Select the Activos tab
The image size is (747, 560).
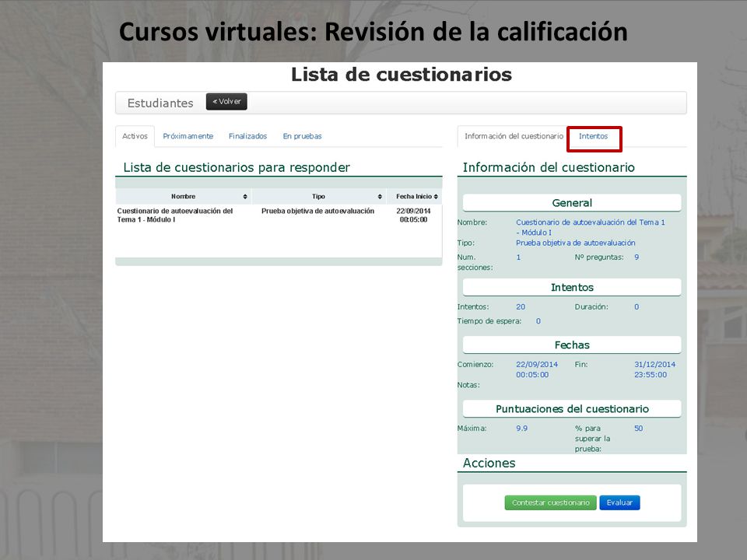(135, 136)
